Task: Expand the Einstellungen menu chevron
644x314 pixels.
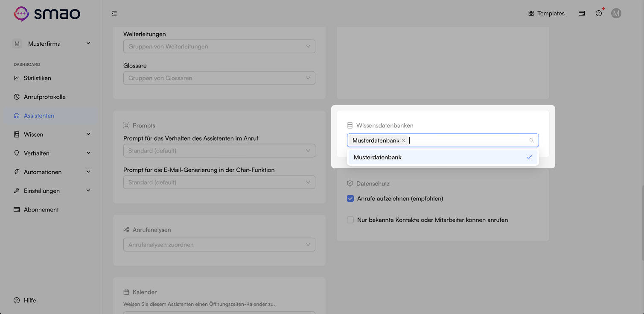Action: coord(88,191)
